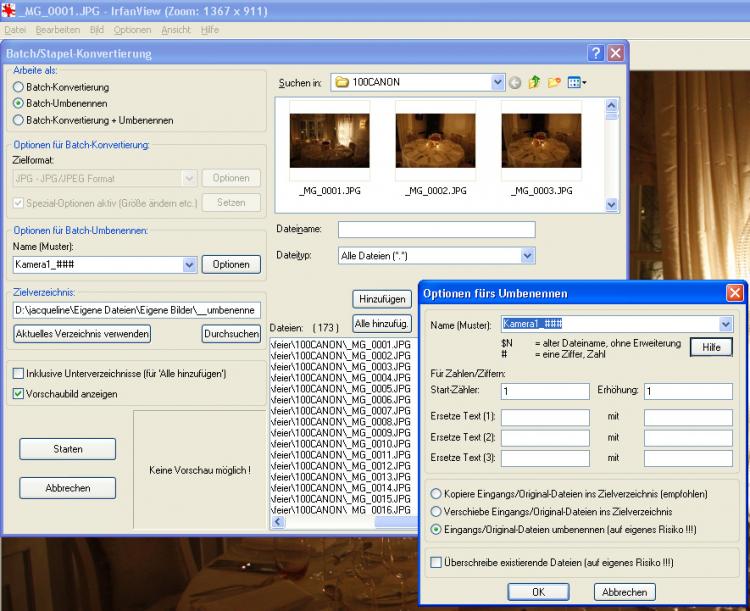Click the help question mark icon in title bar
This screenshot has height=611, width=750.
point(596,53)
